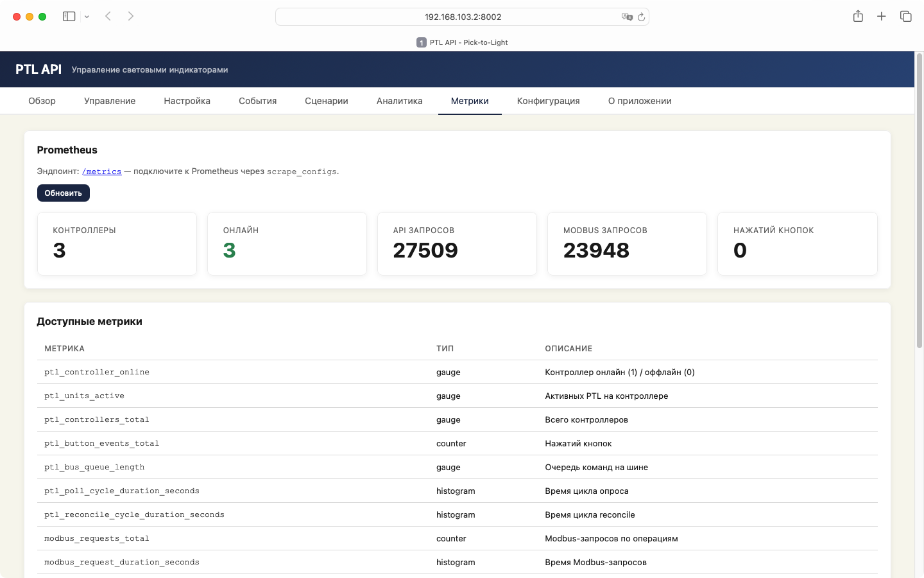Go to the Настройка tab
Screen dimensions: 924x578
[187, 101]
